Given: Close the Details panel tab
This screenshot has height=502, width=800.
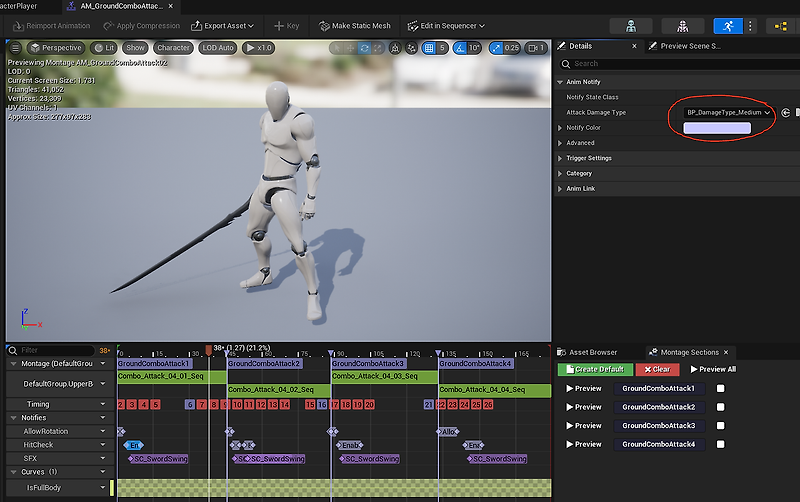Looking at the screenshot, I should click(x=634, y=46).
